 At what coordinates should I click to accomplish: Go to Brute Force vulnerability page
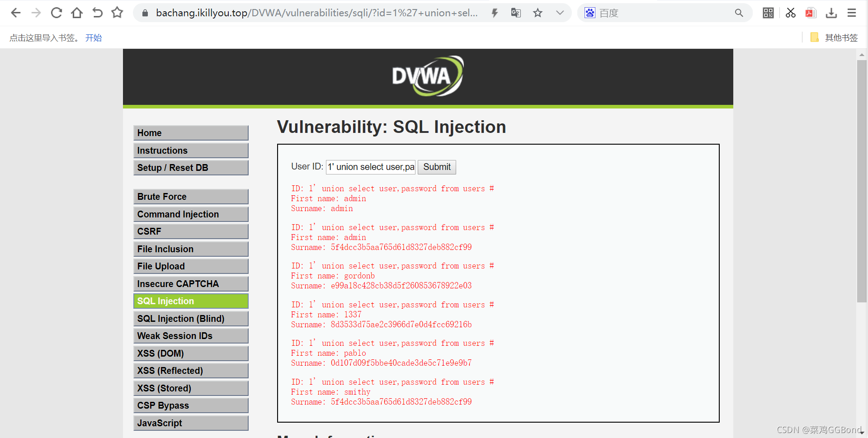191,197
